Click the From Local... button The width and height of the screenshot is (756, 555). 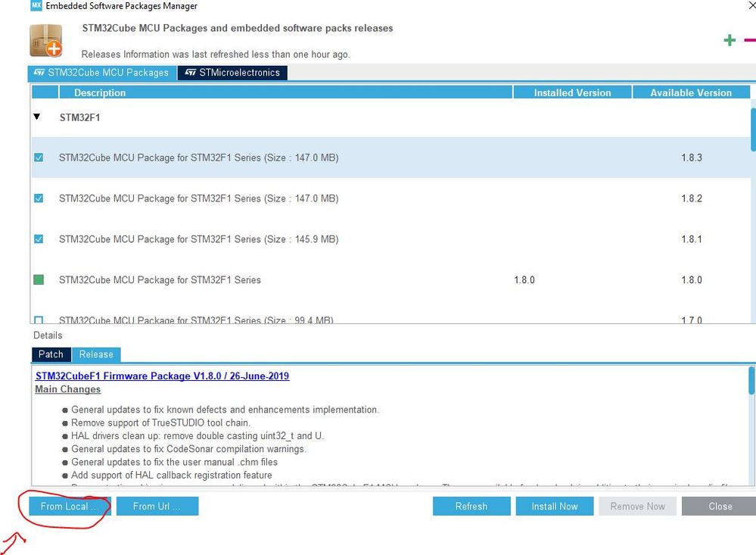(x=70, y=507)
